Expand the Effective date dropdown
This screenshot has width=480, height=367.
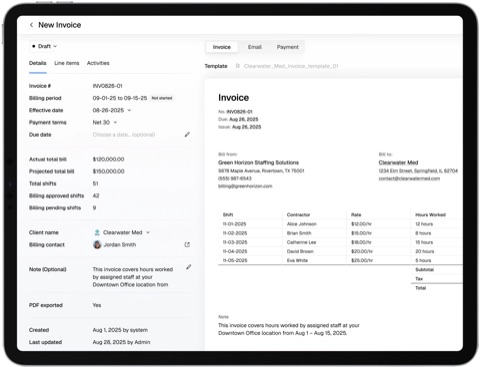pyautogui.click(x=129, y=110)
